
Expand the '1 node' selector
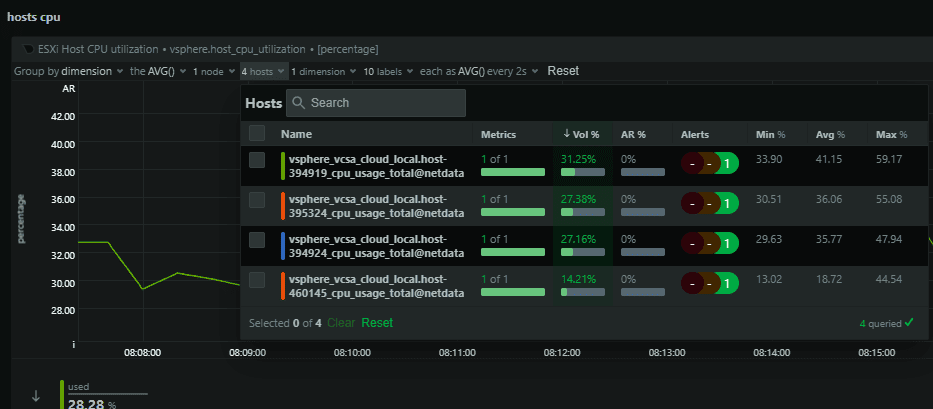pyautogui.click(x=213, y=71)
